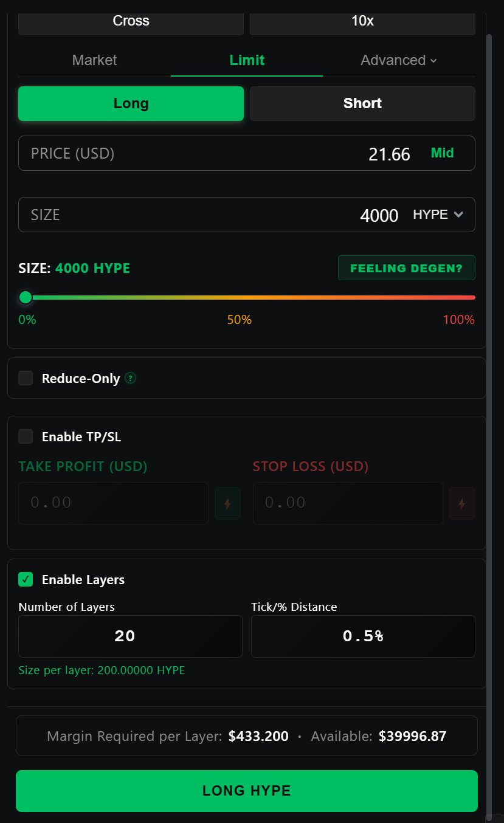Click the Take Profit lightning bolt icon
This screenshot has width=504, height=823.
[227, 503]
